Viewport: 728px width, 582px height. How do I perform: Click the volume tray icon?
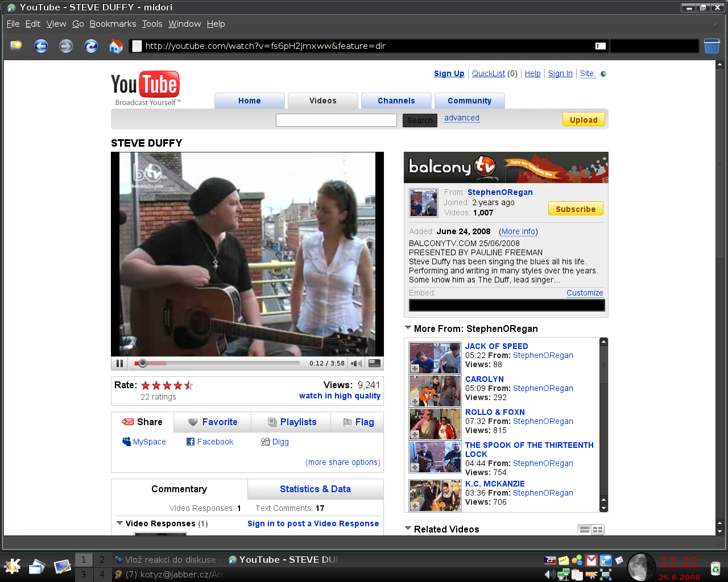[x=550, y=575]
